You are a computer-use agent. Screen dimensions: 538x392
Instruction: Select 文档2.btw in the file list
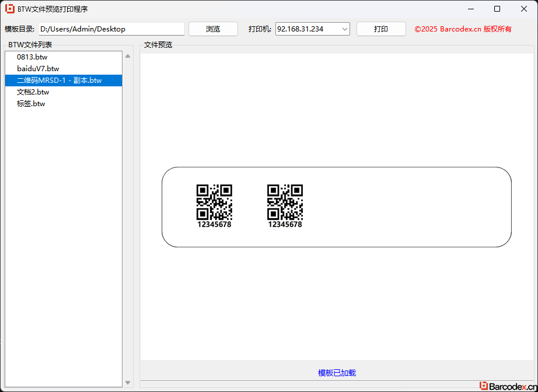coord(64,92)
